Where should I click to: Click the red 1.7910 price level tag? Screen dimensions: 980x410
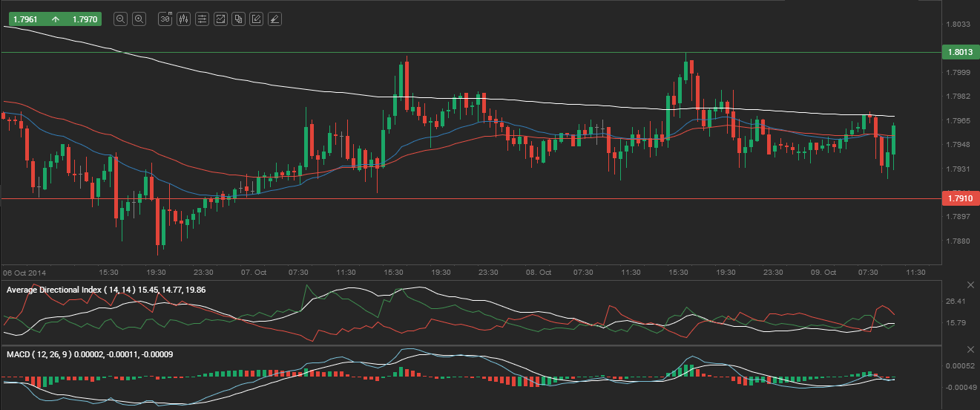[960, 199]
